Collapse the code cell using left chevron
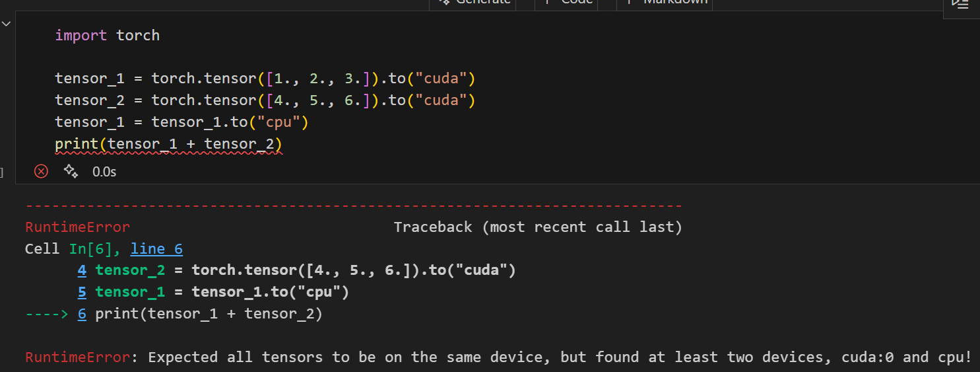The image size is (980, 372). (6, 23)
